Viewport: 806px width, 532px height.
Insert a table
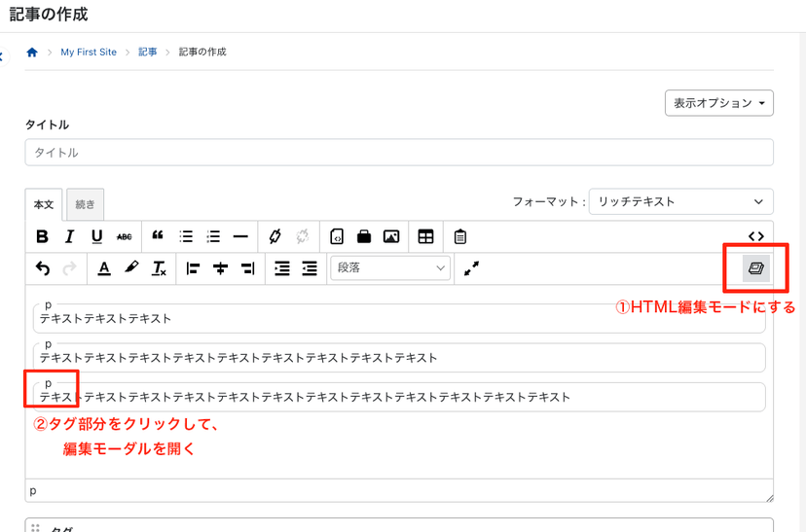tap(425, 236)
